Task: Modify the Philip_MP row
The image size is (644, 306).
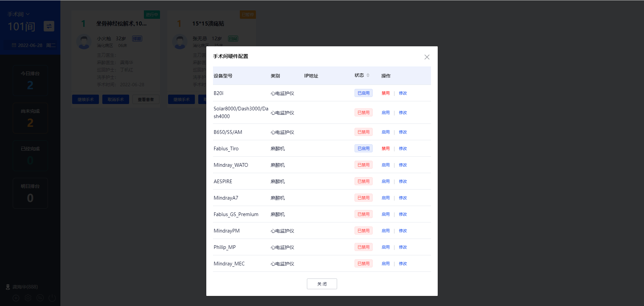Action: (402, 247)
